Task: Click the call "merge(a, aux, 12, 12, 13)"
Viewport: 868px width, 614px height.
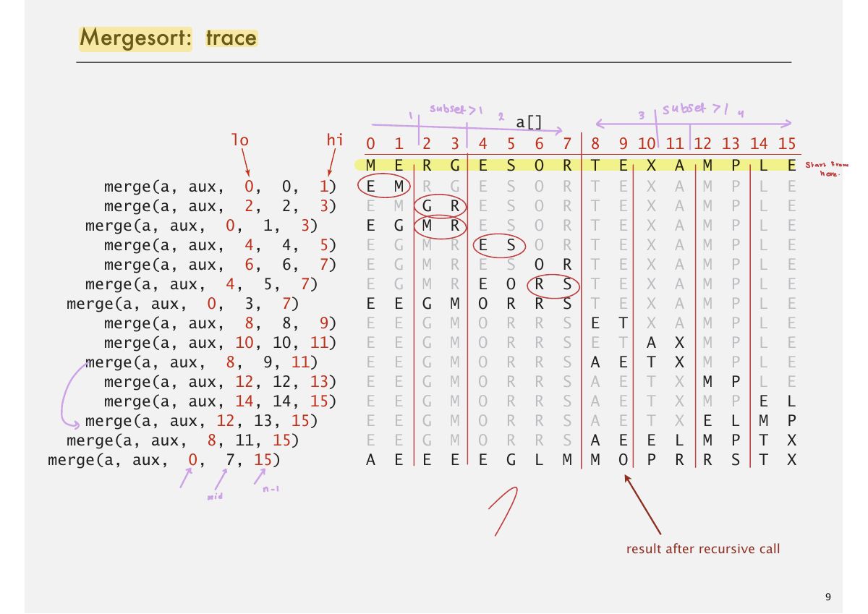Action: click(221, 382)
